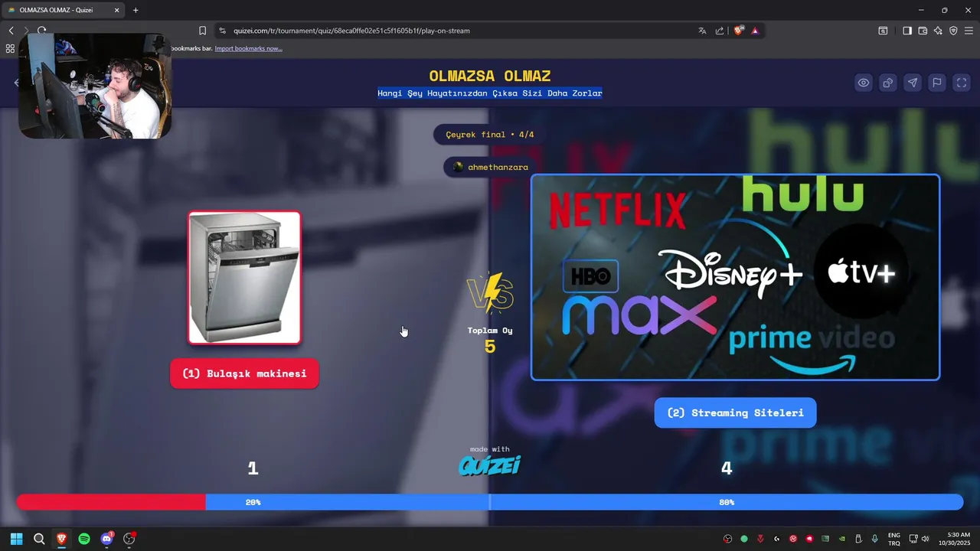Image resolution: width=980 pixels, height=551 pixels.
Task: Toggle the browser sidebar panel
Action: click(906, 31)
